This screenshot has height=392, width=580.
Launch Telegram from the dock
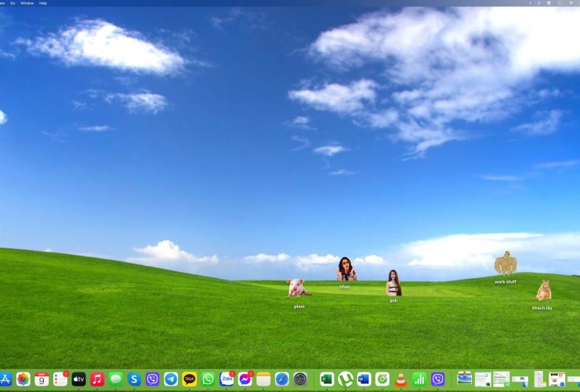pyautogui.click(x=171, y=379)
